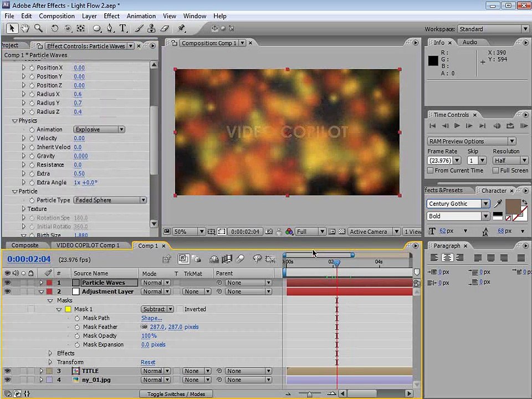This screenshot has width=532, height=399.
Task: Toggle loop option in Time Controls
Action: (510, 126)
